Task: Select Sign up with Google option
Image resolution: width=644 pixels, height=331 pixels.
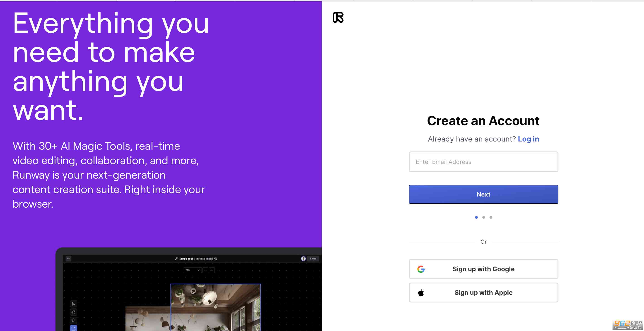Action: point(483,269)
